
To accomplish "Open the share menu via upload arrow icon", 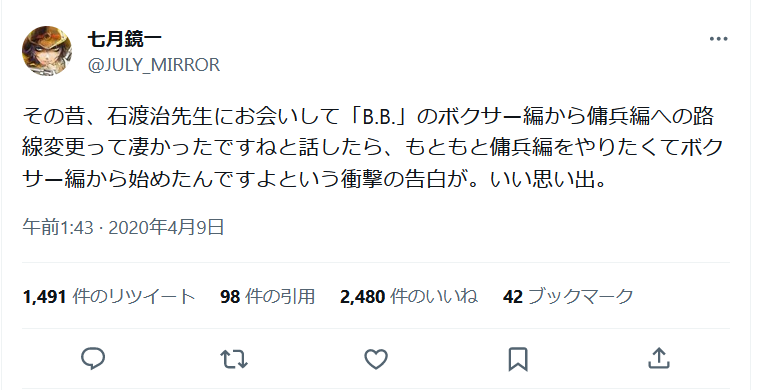I will click(x=658, y=359).
